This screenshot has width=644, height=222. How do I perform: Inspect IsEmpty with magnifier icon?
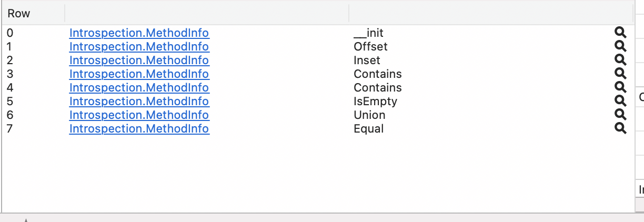tap(620, 102)
